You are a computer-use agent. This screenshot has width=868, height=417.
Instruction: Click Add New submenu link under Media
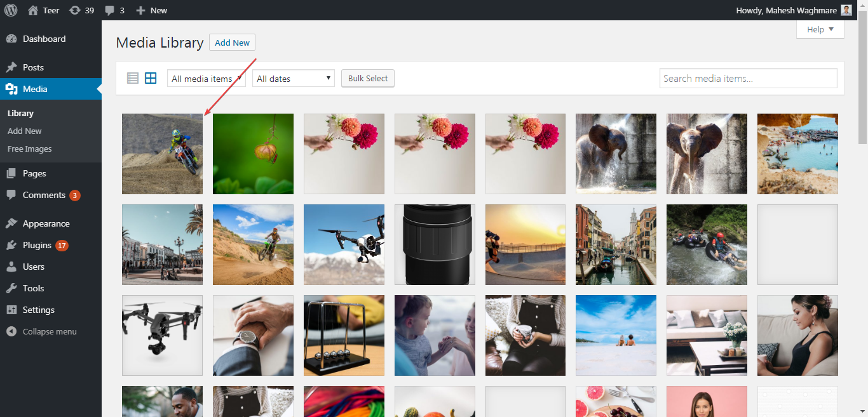[x=25, y=131]
